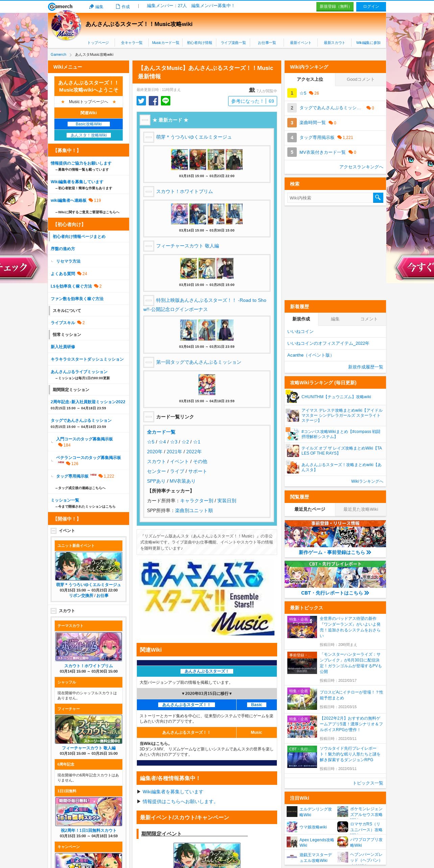
Task: Switch to the コメント history tab
Action: click(369, 319)
